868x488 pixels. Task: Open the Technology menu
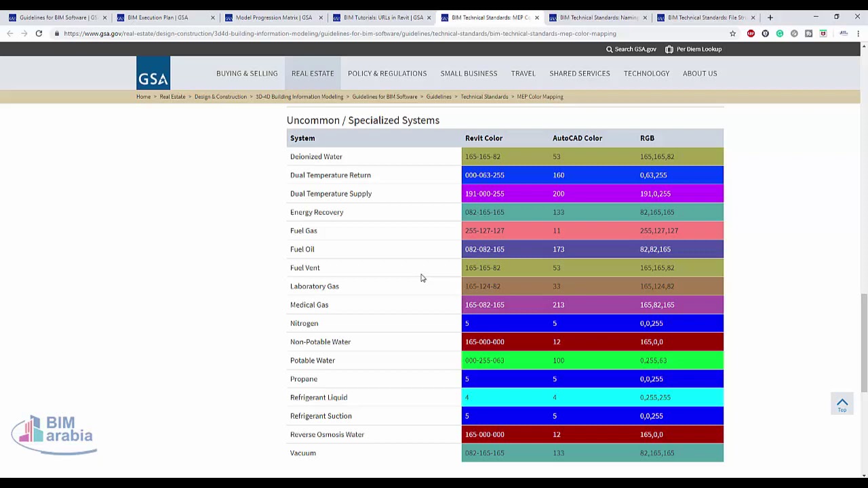[646, 73]
